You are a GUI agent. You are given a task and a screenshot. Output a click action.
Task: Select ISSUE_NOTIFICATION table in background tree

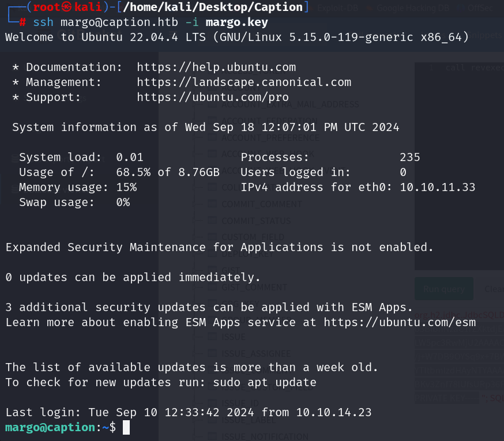[x=265, y=436]
